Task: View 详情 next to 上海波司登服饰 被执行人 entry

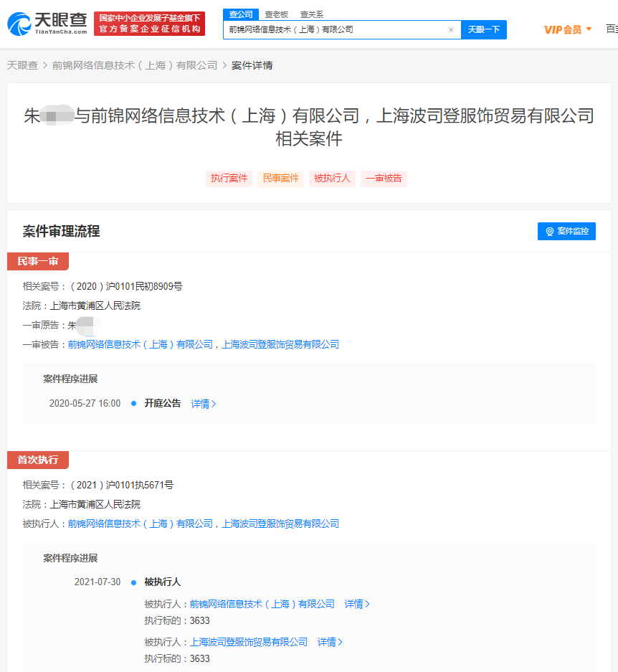Action: 330,642
